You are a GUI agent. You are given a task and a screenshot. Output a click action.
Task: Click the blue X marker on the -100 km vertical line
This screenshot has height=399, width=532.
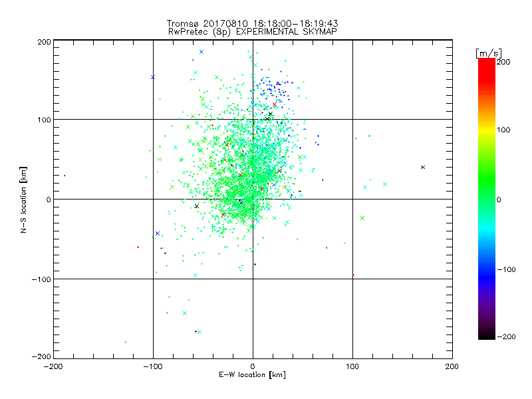[153, 77]
